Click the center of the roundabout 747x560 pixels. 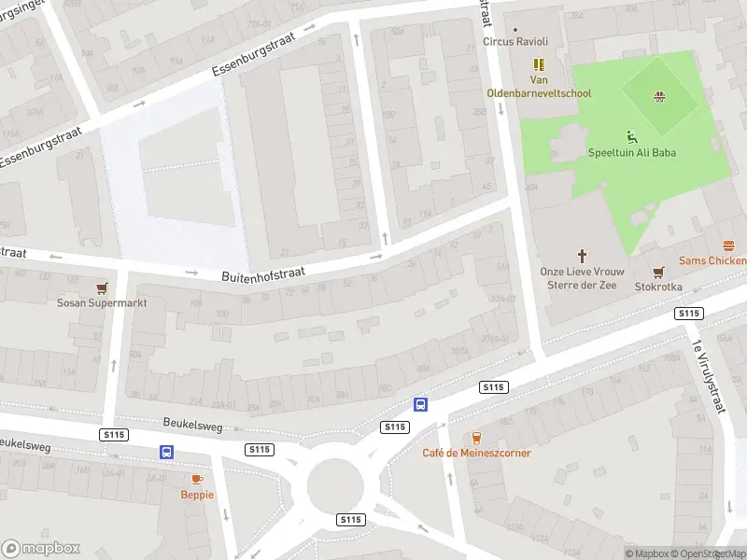335,485
